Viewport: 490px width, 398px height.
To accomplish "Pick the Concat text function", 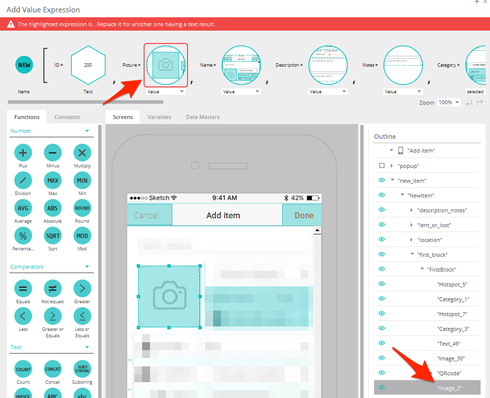I will click(53, 369).
